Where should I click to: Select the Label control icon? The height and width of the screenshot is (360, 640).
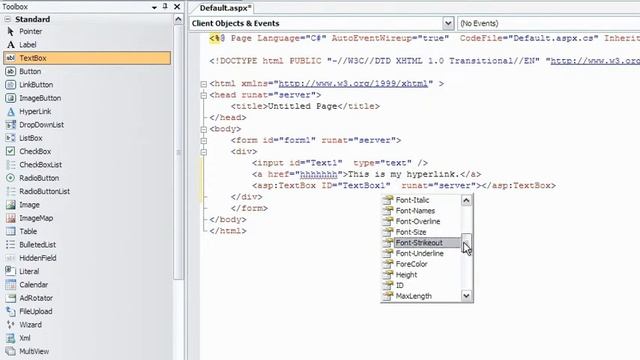(x=11, y=45)
